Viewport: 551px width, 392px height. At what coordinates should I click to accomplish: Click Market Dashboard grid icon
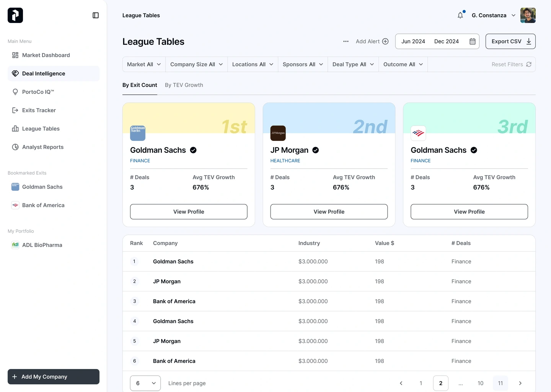(15, 55)
